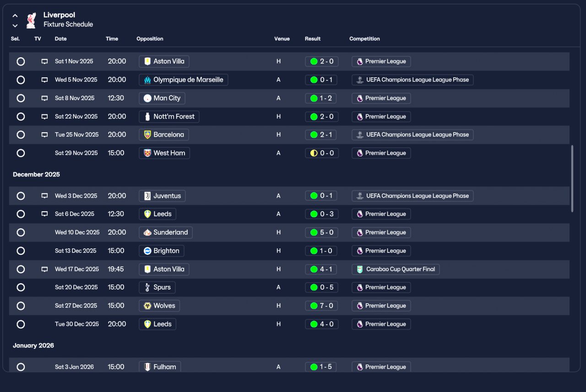Click Juventus club badge
The height and width of the screenshot is (392, 586).
pyautogui.click(x=147, y=196)
